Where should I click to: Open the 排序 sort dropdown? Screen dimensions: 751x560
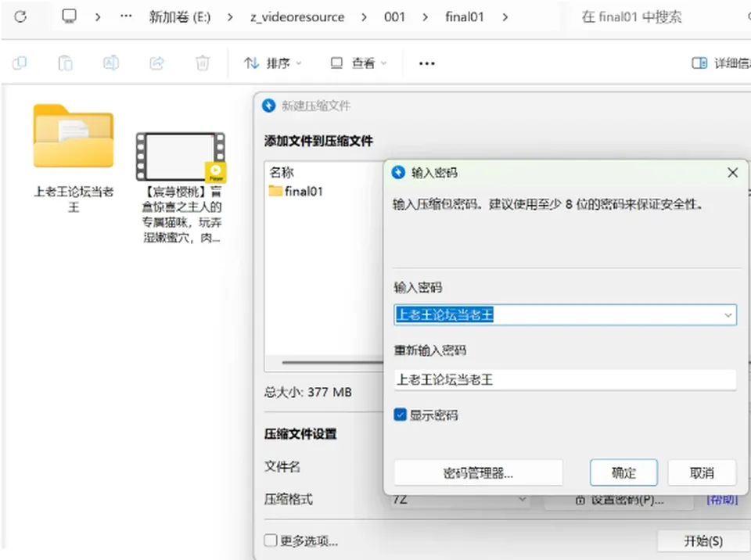(272, 63)
